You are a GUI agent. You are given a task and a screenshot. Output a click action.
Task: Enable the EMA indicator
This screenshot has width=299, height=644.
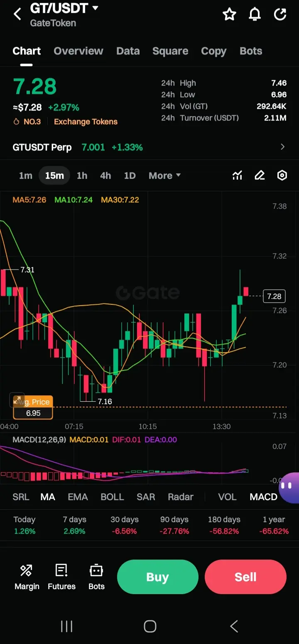click(x=78, y=497)
